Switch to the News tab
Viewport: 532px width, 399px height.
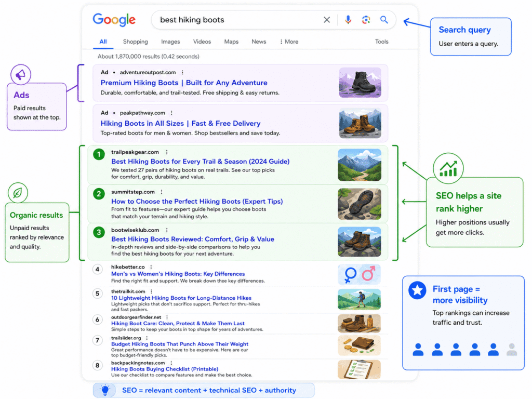[259, 42]
